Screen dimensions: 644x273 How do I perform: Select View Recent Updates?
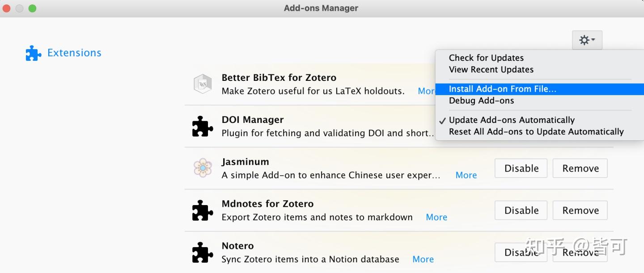click(491, 70)
